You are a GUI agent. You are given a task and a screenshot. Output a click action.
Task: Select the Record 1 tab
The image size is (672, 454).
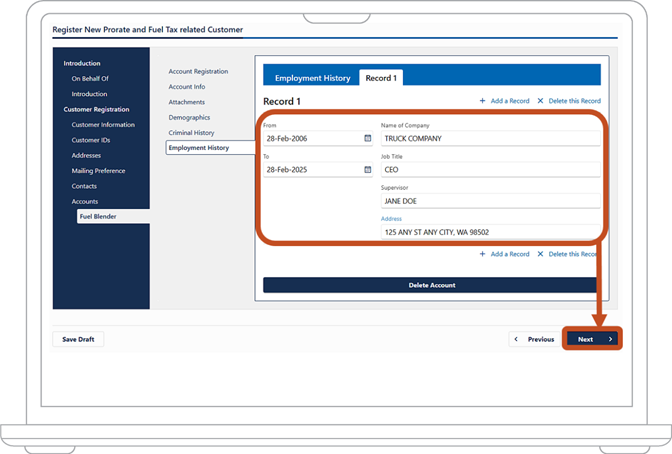coord(381,78)
